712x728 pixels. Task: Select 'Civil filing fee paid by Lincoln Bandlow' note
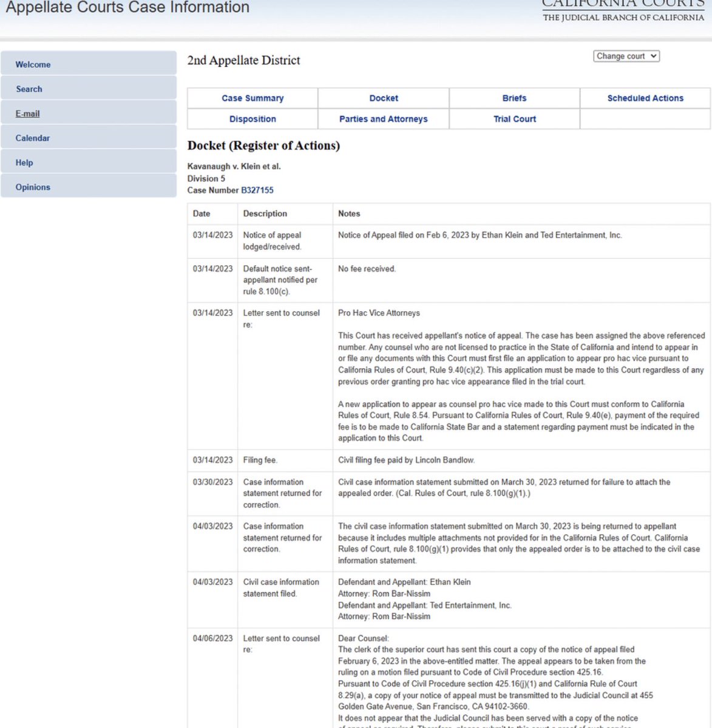(406, 460)
